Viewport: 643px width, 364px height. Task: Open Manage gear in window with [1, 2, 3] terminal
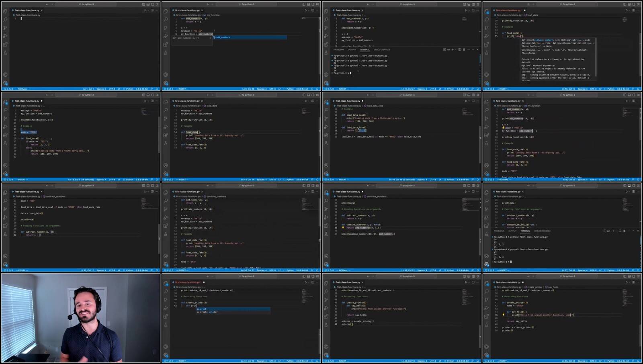pos(486,264)
